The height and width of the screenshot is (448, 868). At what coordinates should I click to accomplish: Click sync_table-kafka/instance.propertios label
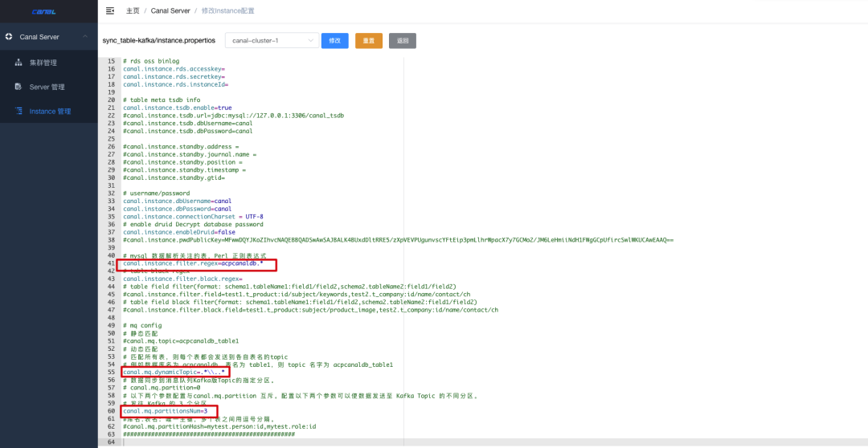click(x=159, y=41)
